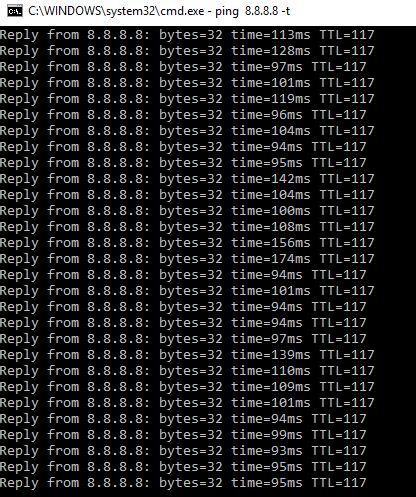Click the TTL=117 value on the 174ms line

tap(347, 259)
